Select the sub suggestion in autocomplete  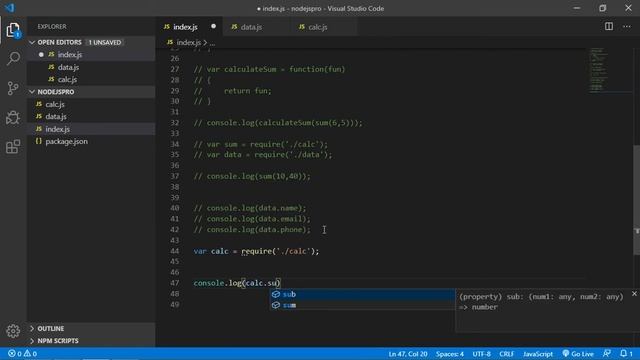pos(362,294)
